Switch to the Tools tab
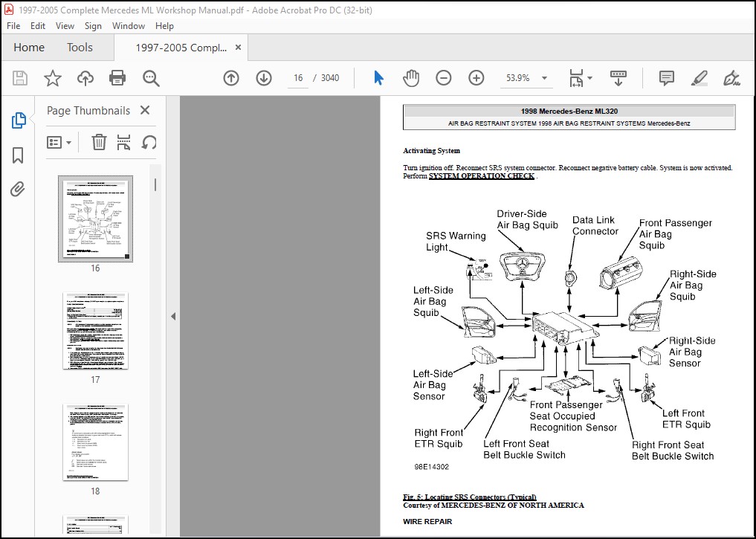Image resolution: width=756 pixels, height=539 pixels. 80,48
